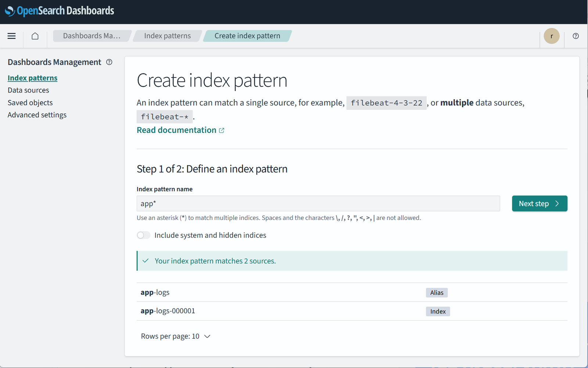Click the filebeat-4-3-22 example code
588x368 pixels.
(387, 103)
